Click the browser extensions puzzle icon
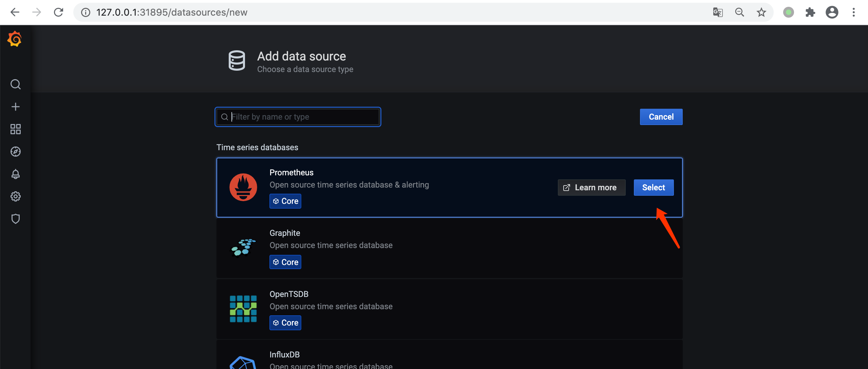 (x=810, y=13)
